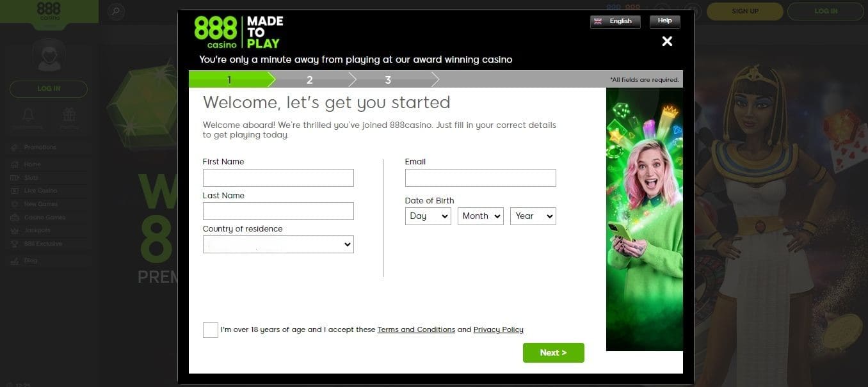
Task: Open the Day dropdown for date of birth
Action: [x=428, y=216]
